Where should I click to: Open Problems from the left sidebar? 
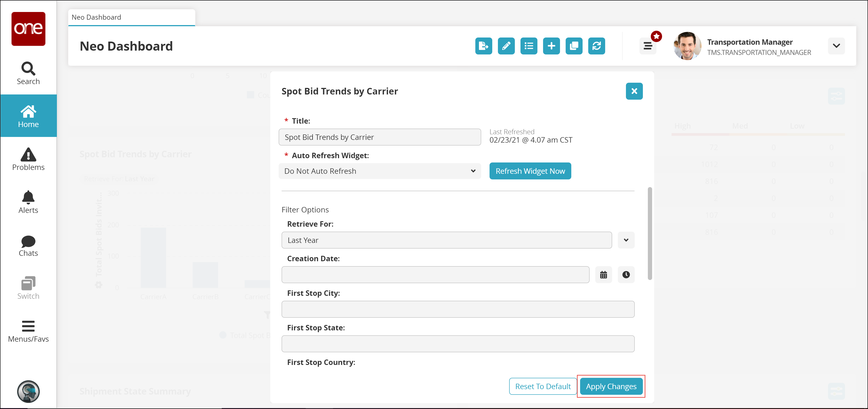point(28,159)
